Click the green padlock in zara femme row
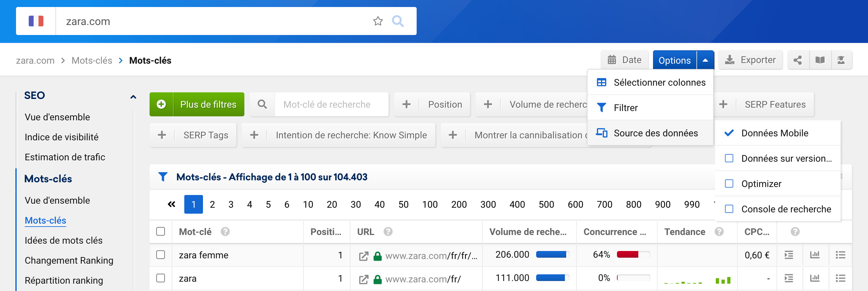The width and height of the screenshot is (868, 291). coord(377,256)
